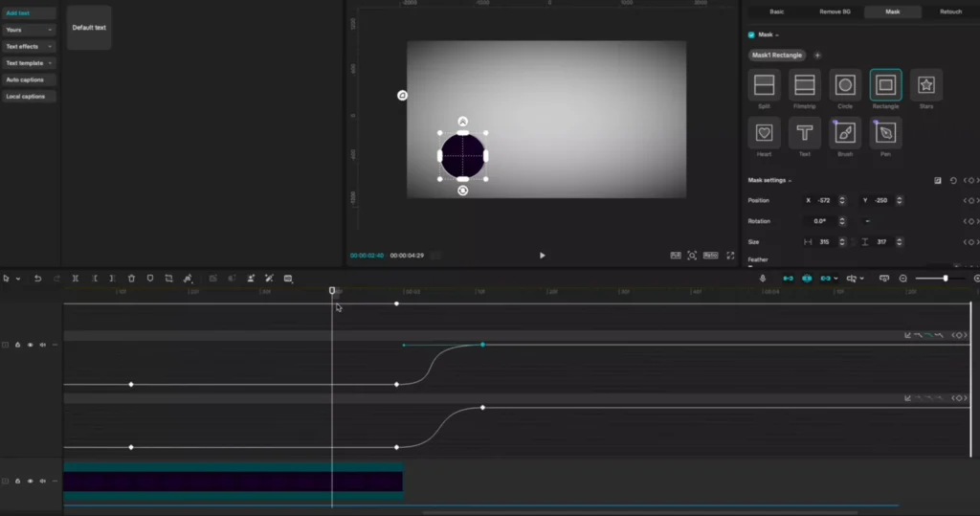Expand the Text effects dropdown
Screen dimensions: 980x516
[x=29, y=46]
